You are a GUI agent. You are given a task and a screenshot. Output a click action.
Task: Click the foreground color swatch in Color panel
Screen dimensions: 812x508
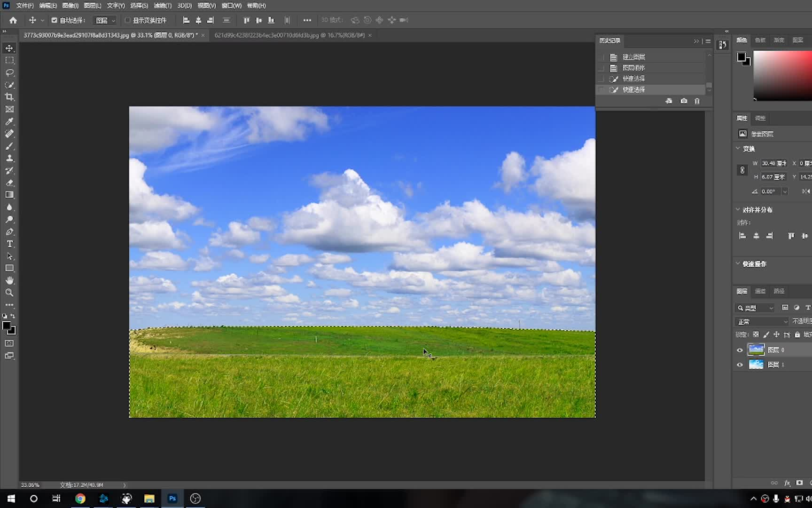coord(741,57)
